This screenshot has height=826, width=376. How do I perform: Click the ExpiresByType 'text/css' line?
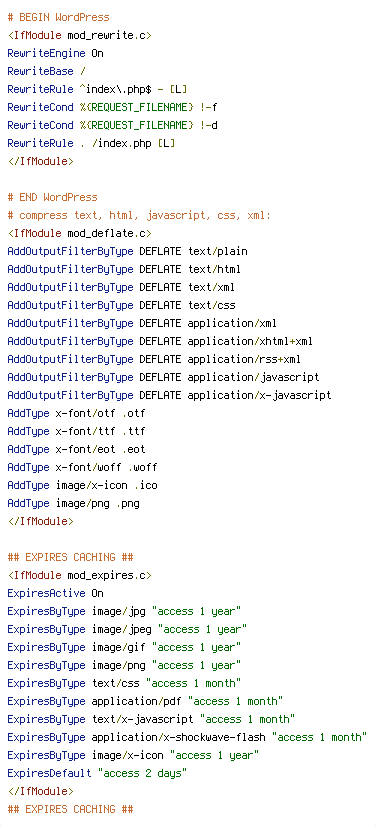click(124, 683)
